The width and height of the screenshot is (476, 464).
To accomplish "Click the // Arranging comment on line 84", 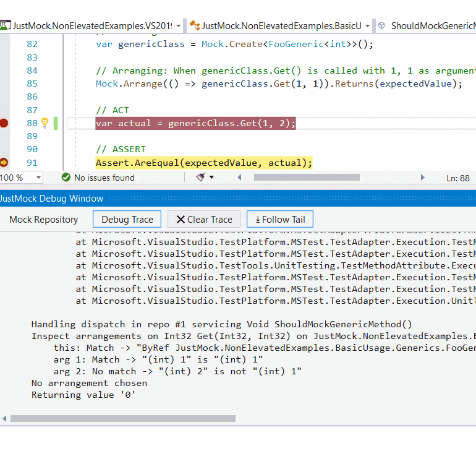I will (x=286, y=71).
